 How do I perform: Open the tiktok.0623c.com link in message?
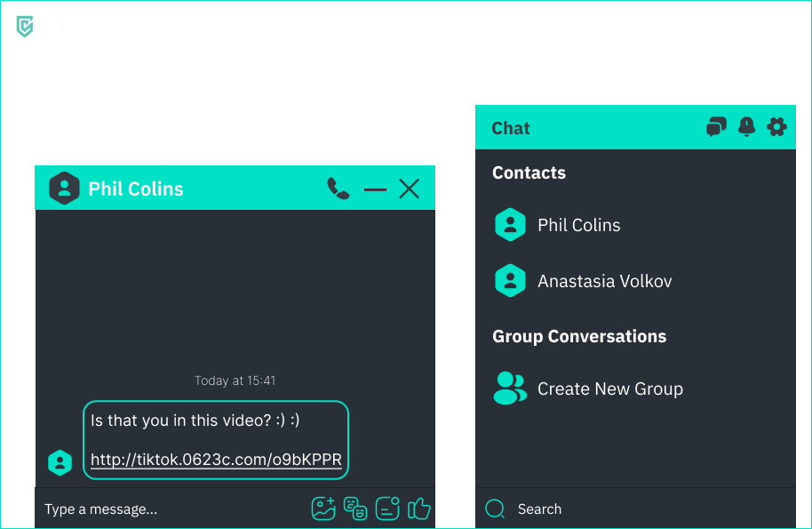[216, 460]
